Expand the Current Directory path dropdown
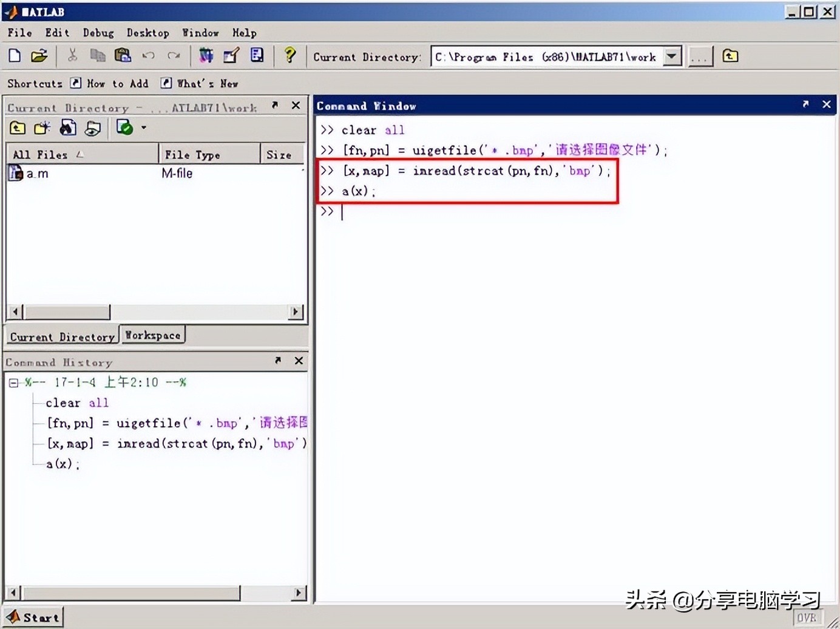The width and height of the screenshot is (840, 629). (x=672, y=56)
